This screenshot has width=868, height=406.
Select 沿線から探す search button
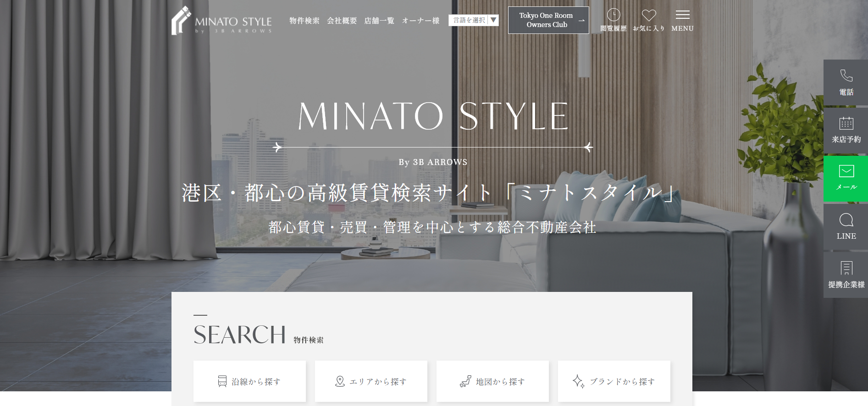pos(249,381)
